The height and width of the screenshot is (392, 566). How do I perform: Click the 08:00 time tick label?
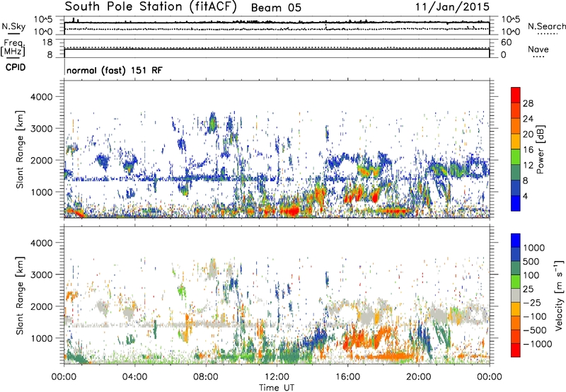(206, 377)
